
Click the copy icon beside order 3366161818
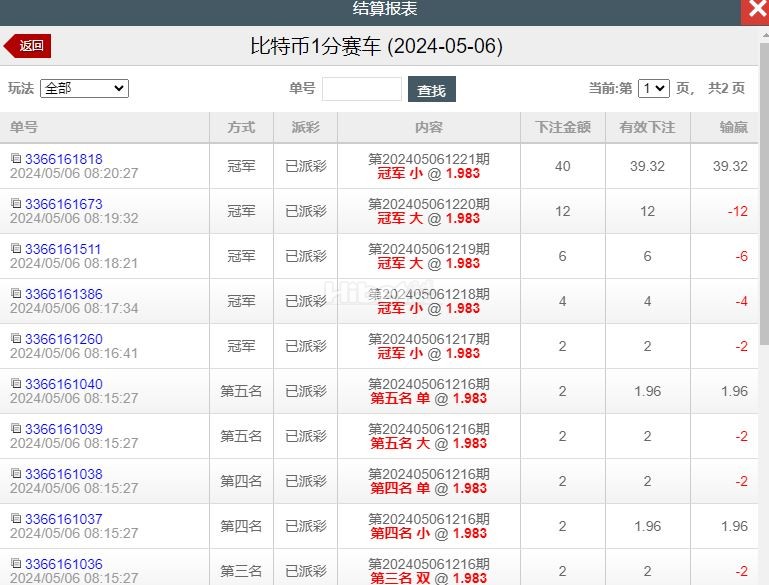click(x=16, y=158)
